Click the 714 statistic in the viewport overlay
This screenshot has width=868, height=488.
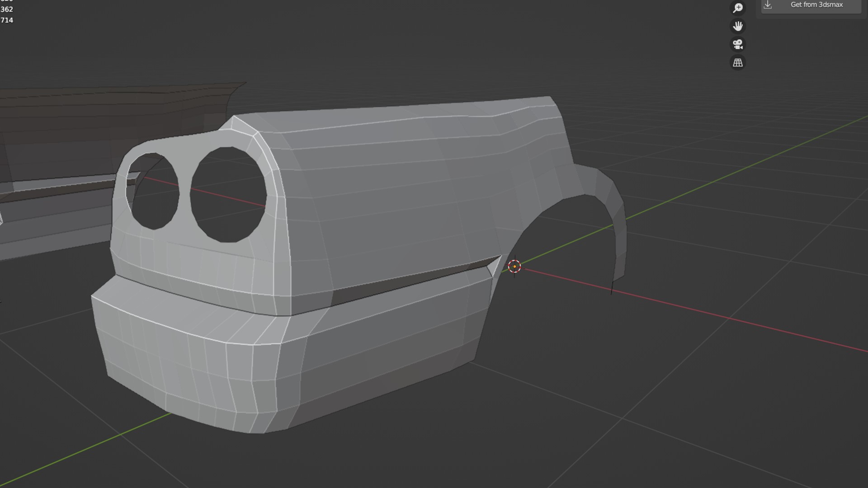coord(7,20)
